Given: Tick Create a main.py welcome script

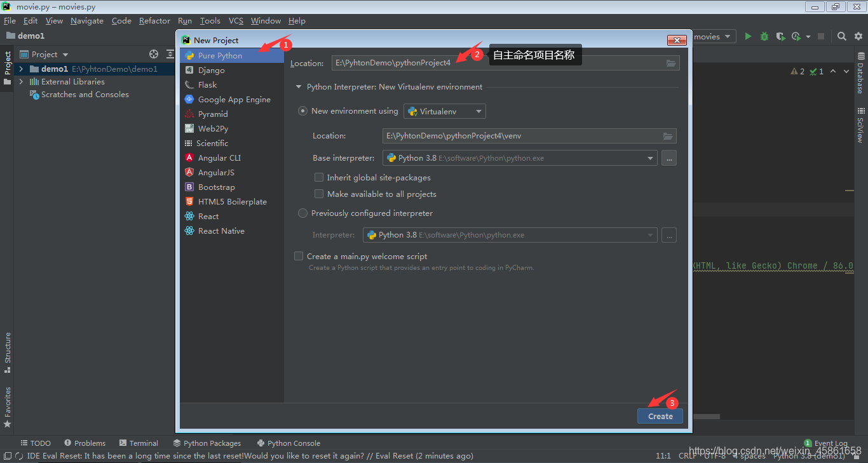Looking at the screenshot, I should [299, 257].
